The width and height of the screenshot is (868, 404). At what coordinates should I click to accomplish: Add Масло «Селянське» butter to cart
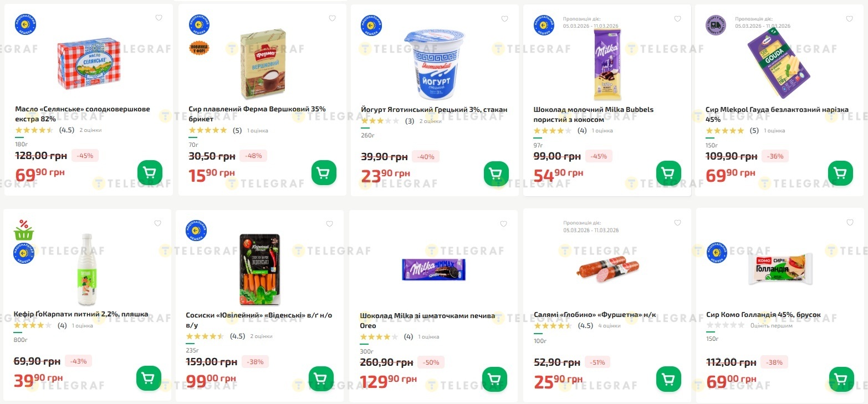(x=150, y=173)
